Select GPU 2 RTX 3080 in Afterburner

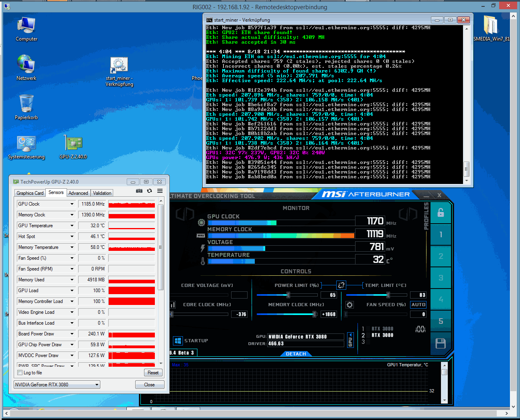click(x=377, y=335)
